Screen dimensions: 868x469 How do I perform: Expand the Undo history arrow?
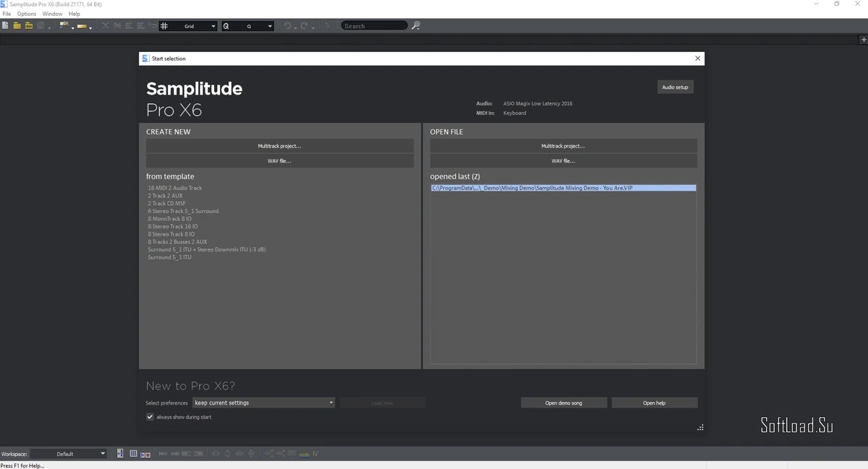point(295,27)
